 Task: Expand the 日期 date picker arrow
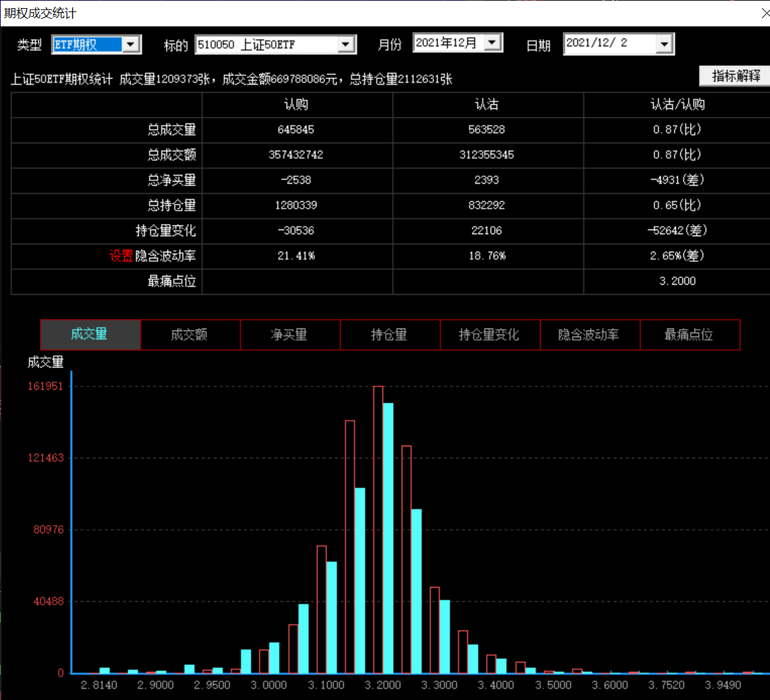coord(664,44)
